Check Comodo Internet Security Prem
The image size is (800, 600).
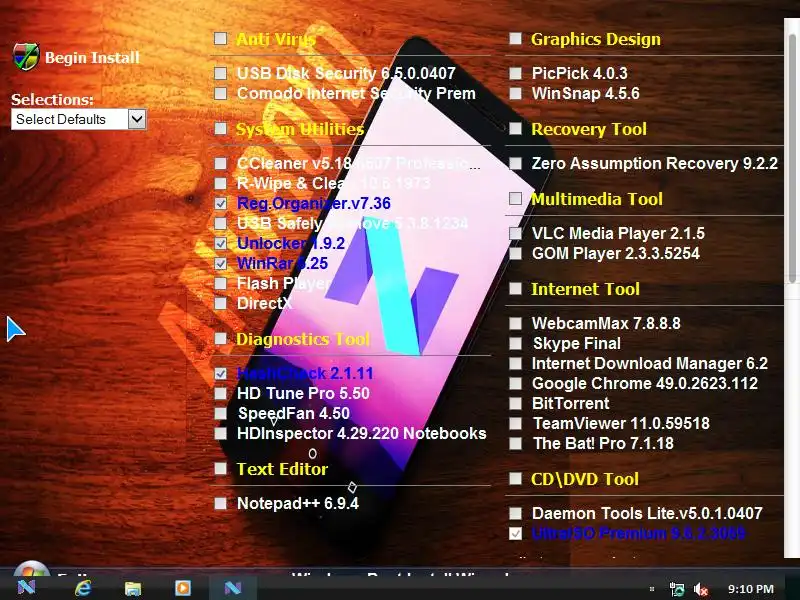pos(220,93)
